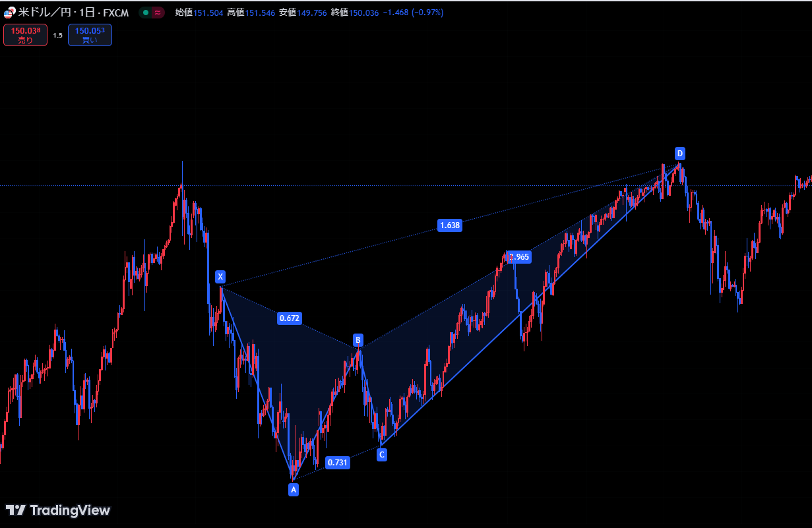This screenshot has height=528, width=812.
Task: Click the USD/JPY currency flag icon
Action: coord(10,13)
